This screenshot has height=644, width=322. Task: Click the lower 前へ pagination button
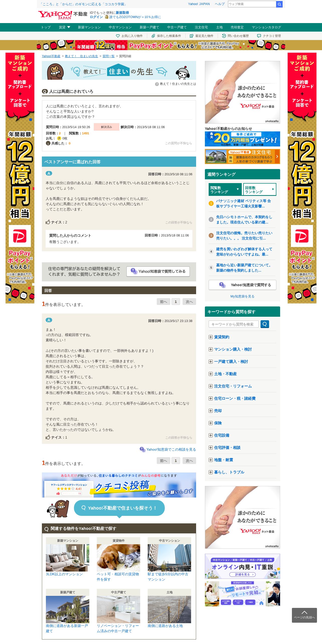[x=163, y=461]
